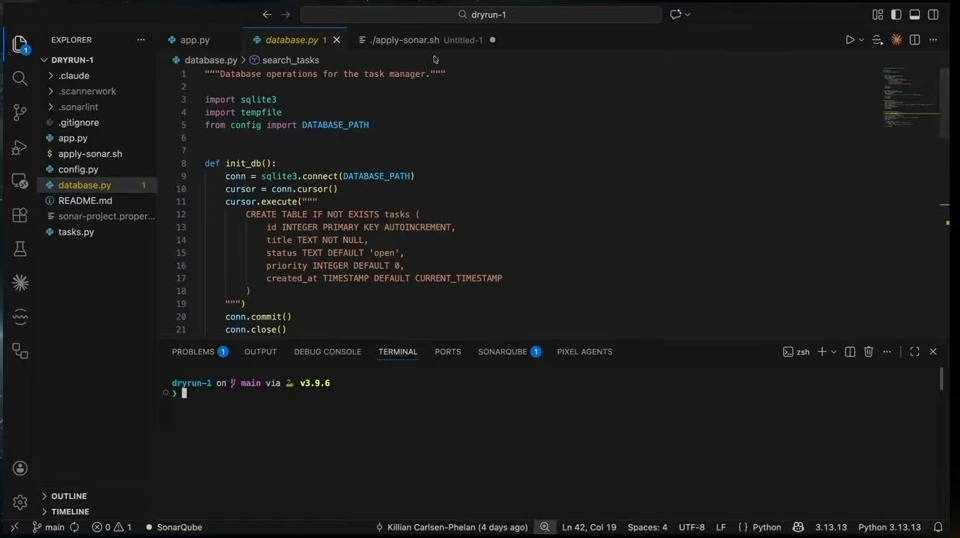Open the Source Control view

(20, 112)
